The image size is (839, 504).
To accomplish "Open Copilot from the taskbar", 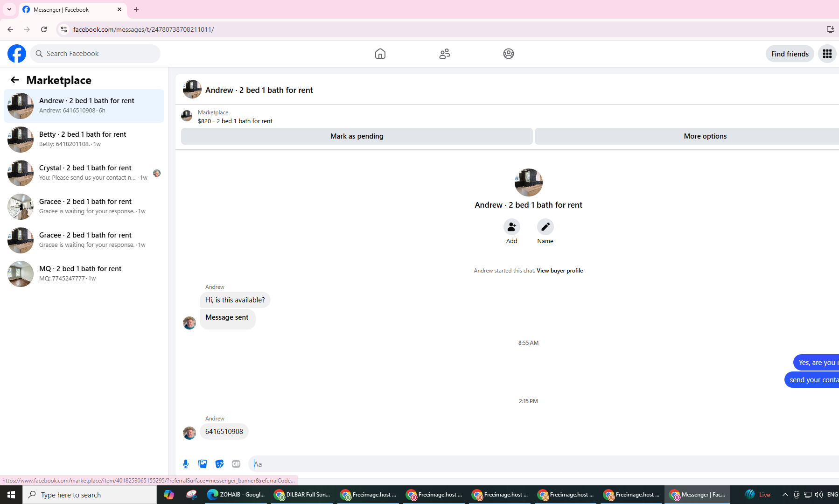I will (x=169, y=495).
